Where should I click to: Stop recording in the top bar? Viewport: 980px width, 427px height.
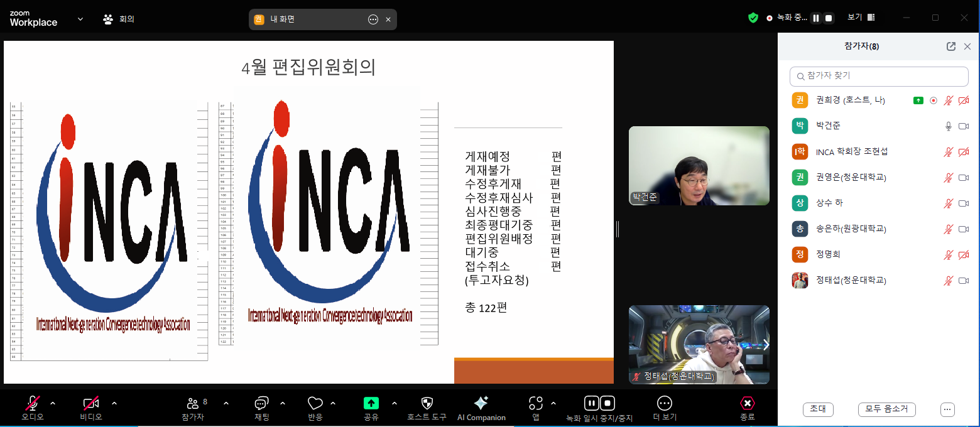point(829,18)
